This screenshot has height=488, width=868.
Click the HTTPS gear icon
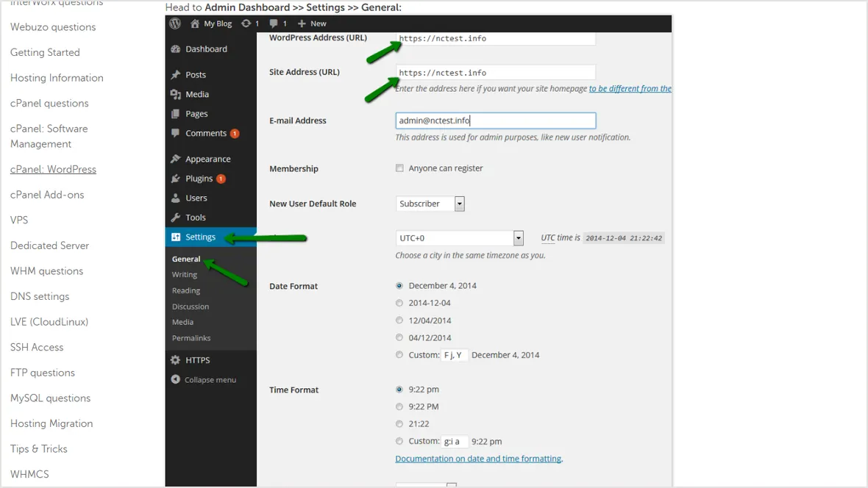point(176,359)
